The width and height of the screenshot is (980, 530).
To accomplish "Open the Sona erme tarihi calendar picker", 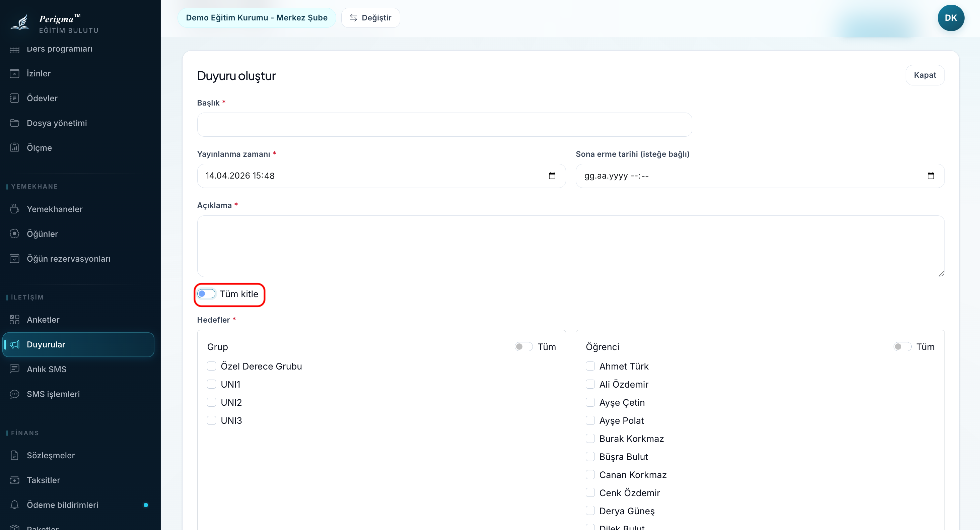I will pos(930,176).
